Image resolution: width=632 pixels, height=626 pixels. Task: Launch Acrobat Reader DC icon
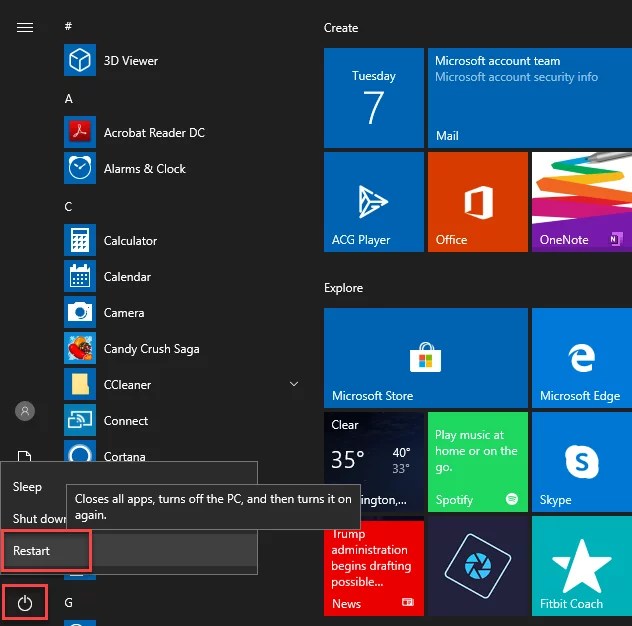(x=80, y=132)
